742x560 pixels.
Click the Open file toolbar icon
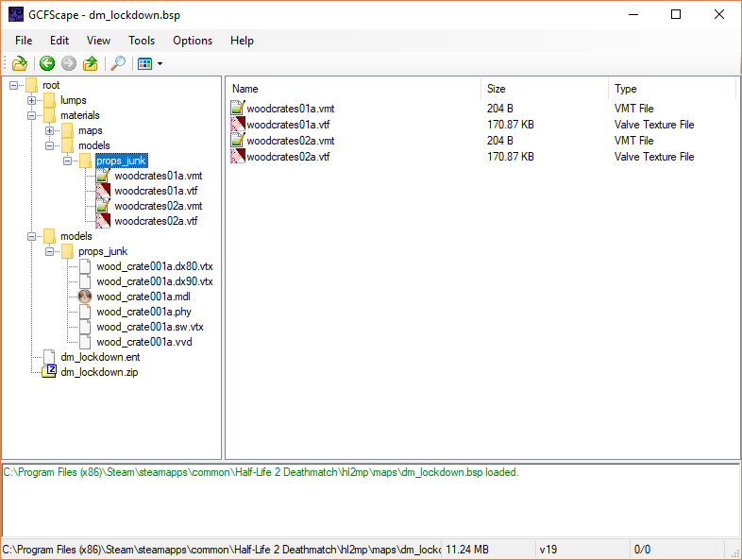coord(20,63)
